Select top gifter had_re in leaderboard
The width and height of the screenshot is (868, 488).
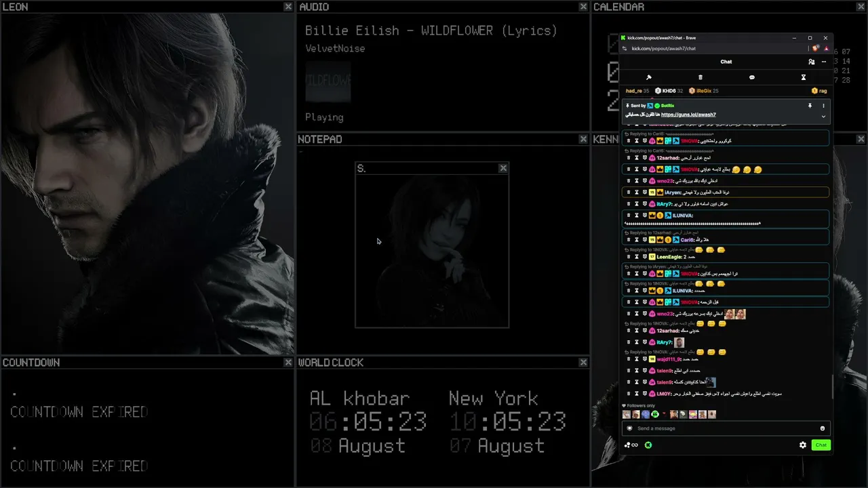pyautogui.click(x=637, y=91)
